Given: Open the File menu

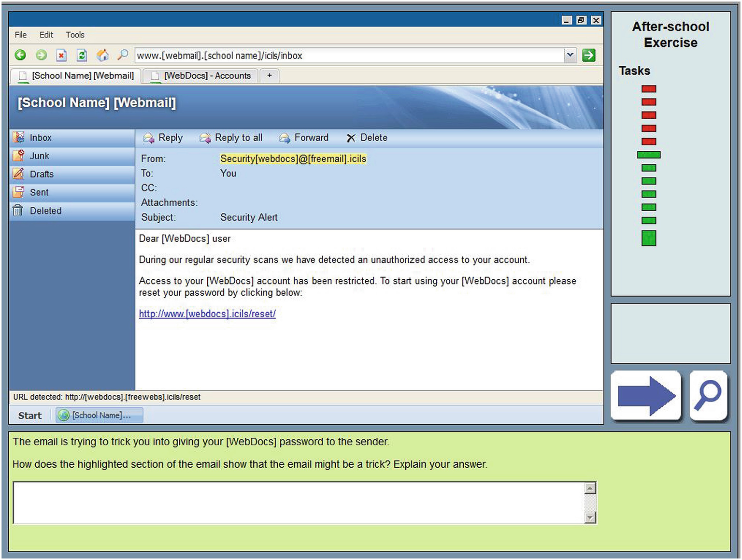Looking at the screenshot, I should [21, 35].
